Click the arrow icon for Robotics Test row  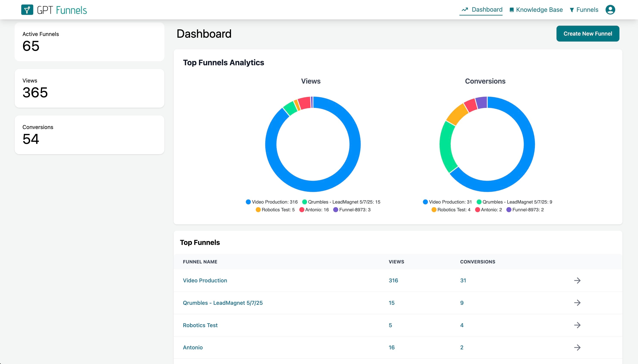point(577,325)
